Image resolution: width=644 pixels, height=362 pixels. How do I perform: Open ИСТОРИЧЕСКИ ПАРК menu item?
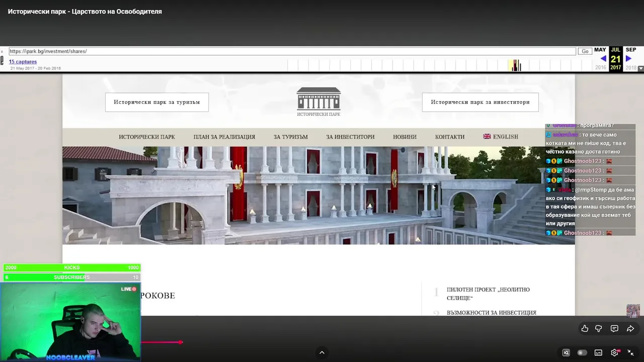point(147,137)
